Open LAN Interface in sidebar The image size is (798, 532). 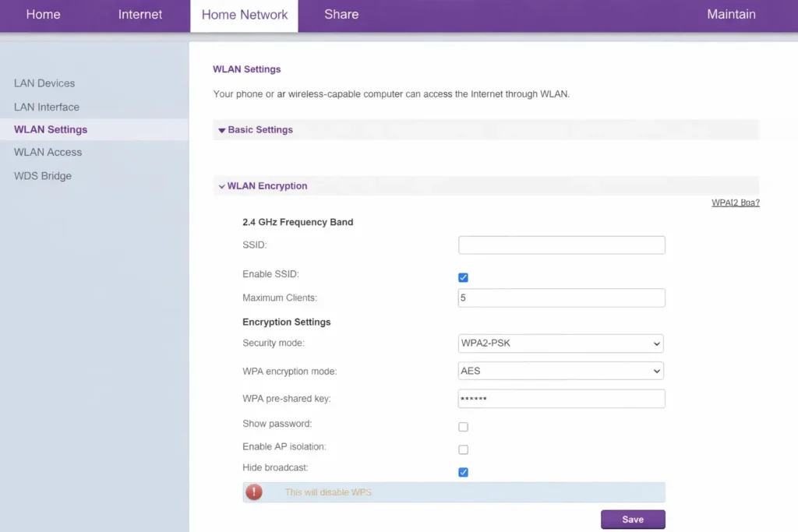tap(47, 107)
